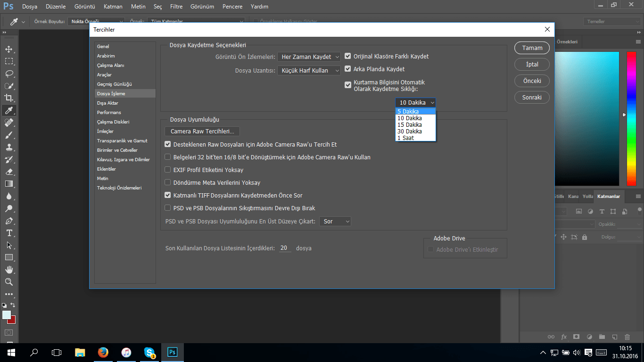Click the recent file list count field

[x=285, y=248]
